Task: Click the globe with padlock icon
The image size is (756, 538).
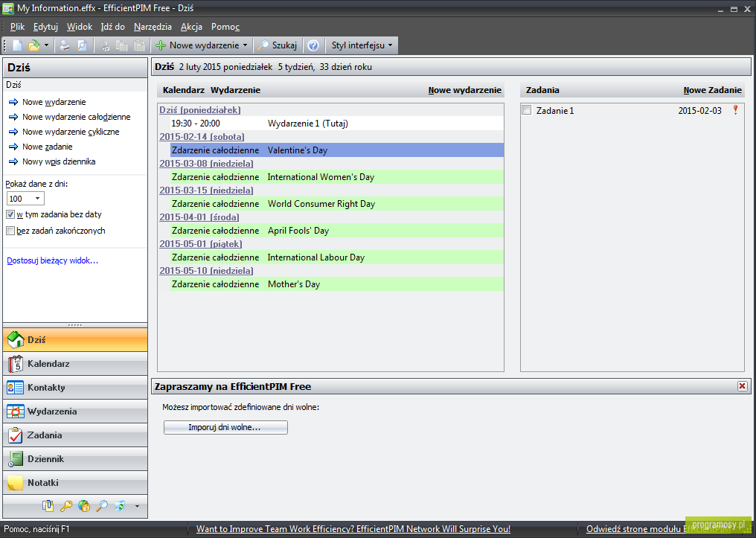Action: tap(84, 506)
